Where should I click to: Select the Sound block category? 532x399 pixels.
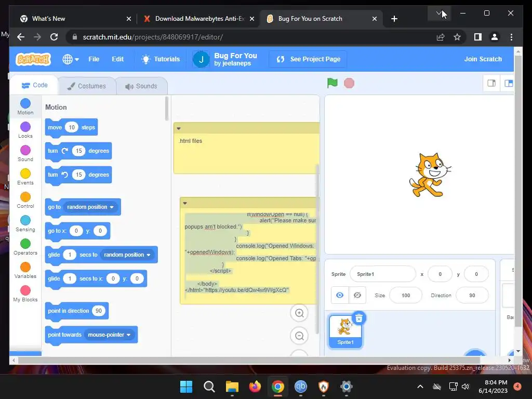point(25,154)
